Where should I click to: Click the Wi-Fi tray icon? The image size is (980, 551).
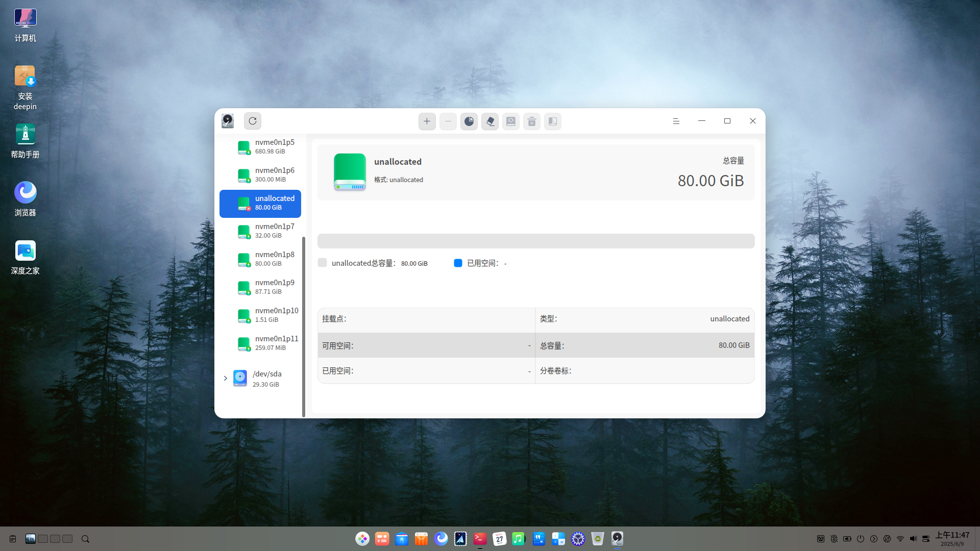click(x=900, y=539)
